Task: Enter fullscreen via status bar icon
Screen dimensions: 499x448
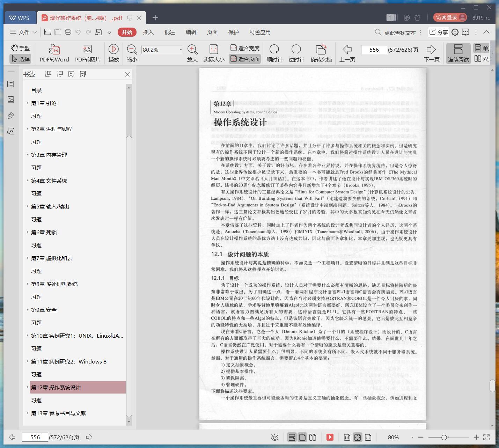Action: pyautogui.click(x=486, y=437)
